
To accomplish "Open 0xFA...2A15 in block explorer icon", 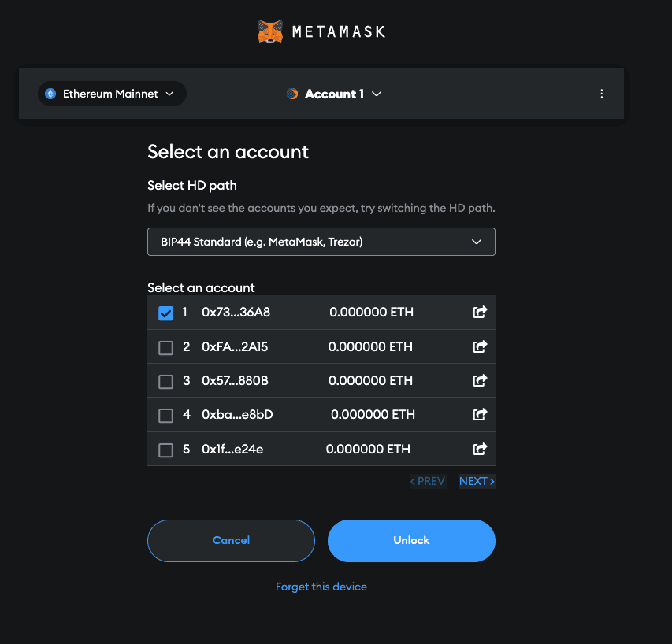I will pos(480,346).
